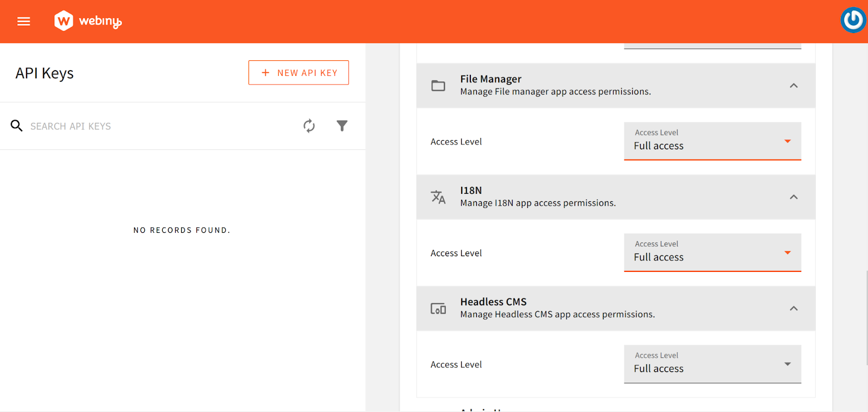Open I18N Access Level dropdown

tap(712, 252)
